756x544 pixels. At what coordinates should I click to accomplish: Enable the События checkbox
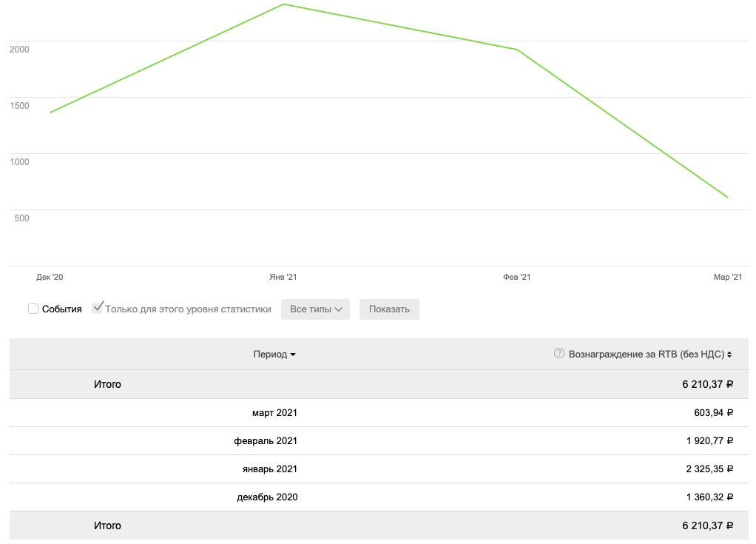click(x=33, y=309)
